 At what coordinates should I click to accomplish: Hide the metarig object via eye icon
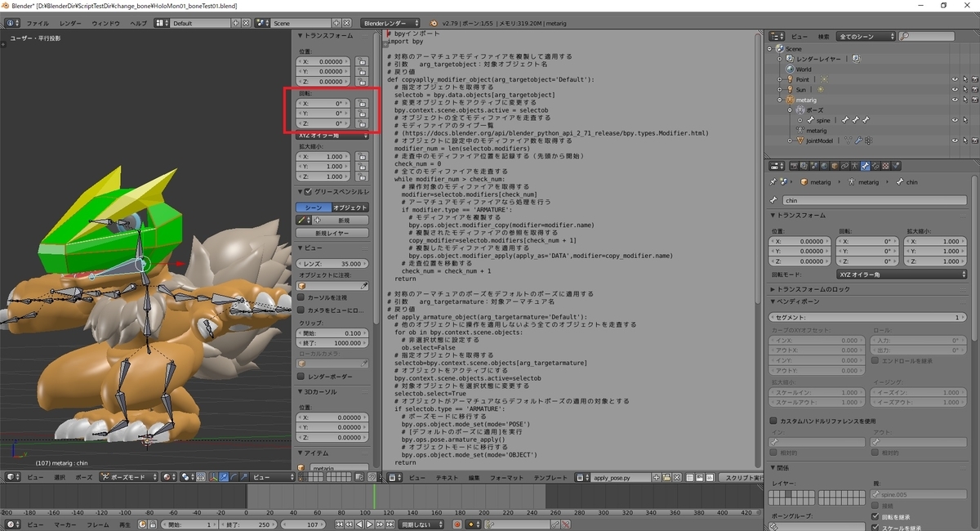pos(955,100)
